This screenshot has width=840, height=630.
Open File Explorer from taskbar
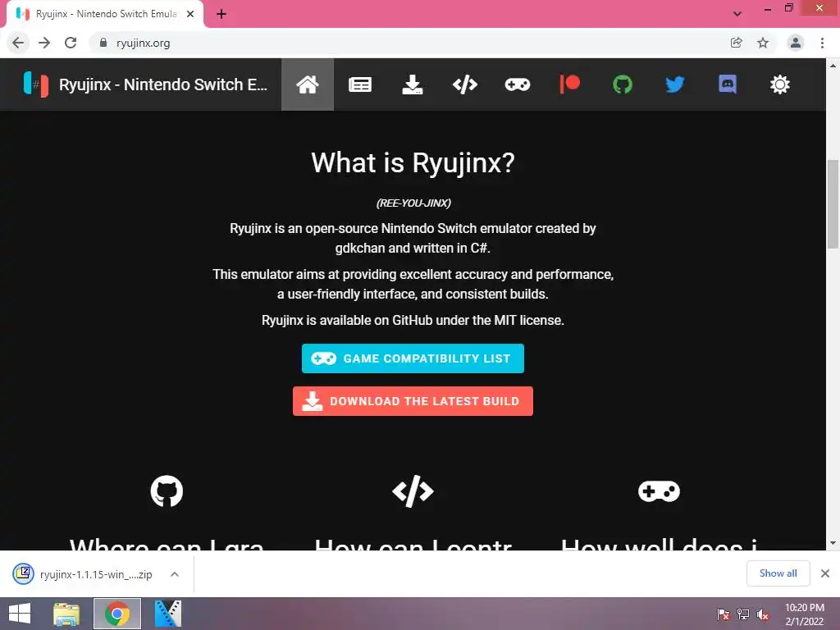pyautogui.click(x=66, y=614)
